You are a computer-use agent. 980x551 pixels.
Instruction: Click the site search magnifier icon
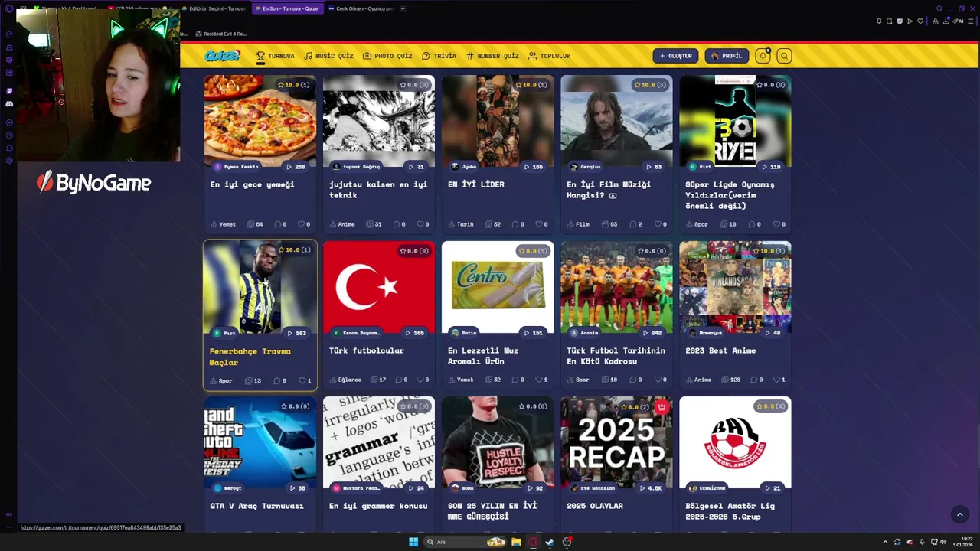click(784, 56)
